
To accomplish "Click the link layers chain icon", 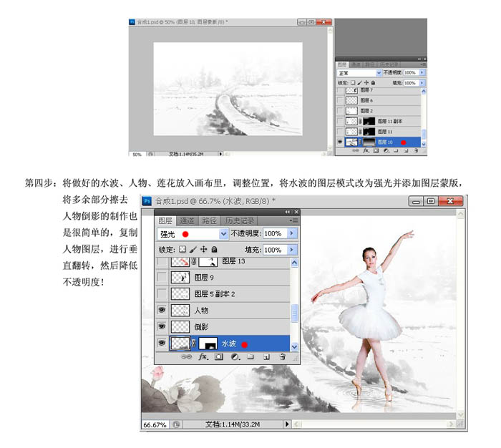I will point(187,356).
